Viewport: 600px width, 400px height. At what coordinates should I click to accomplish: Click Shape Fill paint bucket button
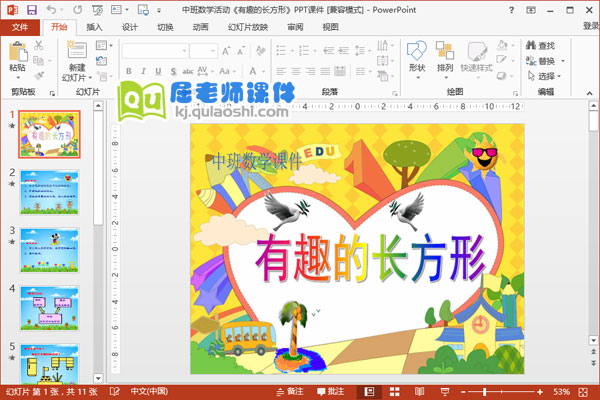point(502,45)
